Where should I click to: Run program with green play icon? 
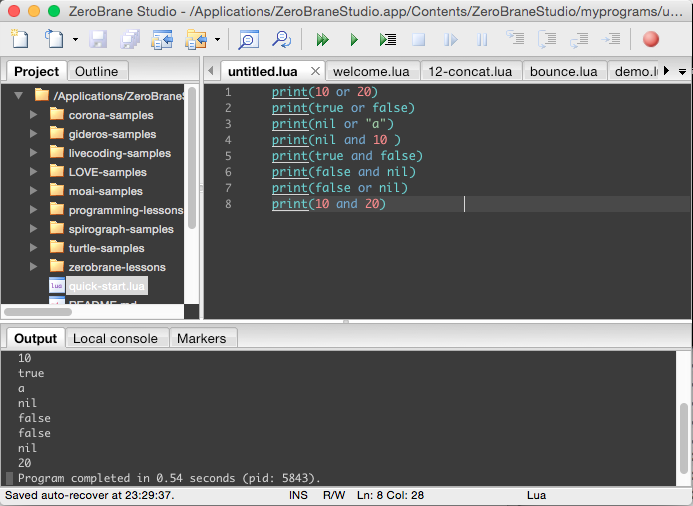click(354, 40)
